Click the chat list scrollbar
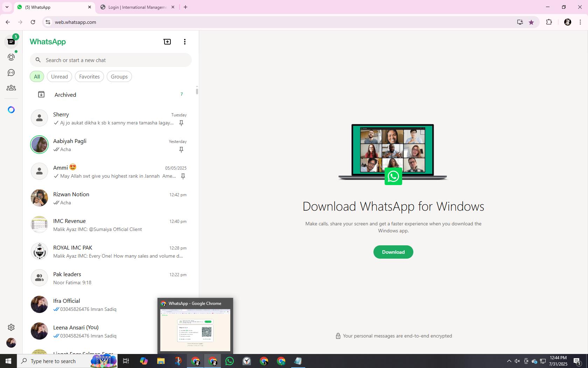This screenshot has height=368, width=588. 197,91
